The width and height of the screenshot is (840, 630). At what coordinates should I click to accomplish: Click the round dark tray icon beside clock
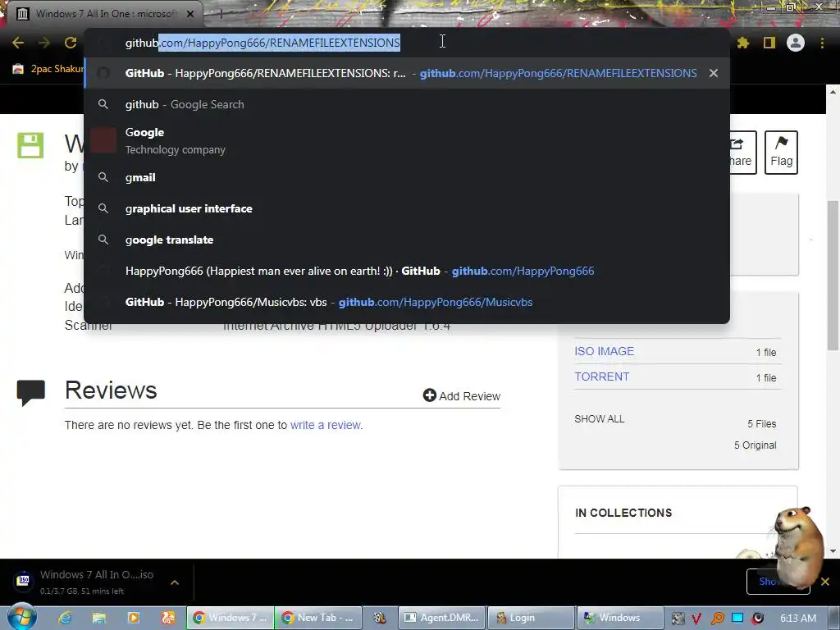(757, 619)
